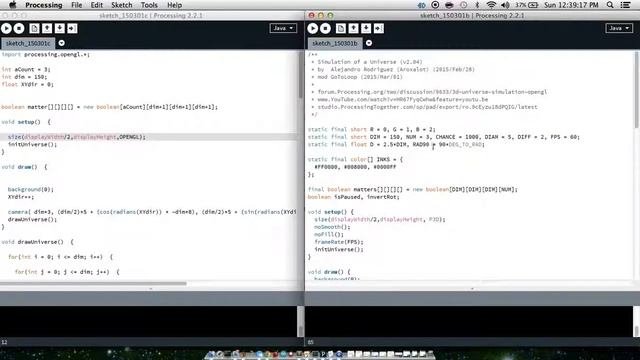Run the sketch_150301b sketch in the right window
Image resolution: width=640 pixels, height=360 pixels.
click(313, 28)
